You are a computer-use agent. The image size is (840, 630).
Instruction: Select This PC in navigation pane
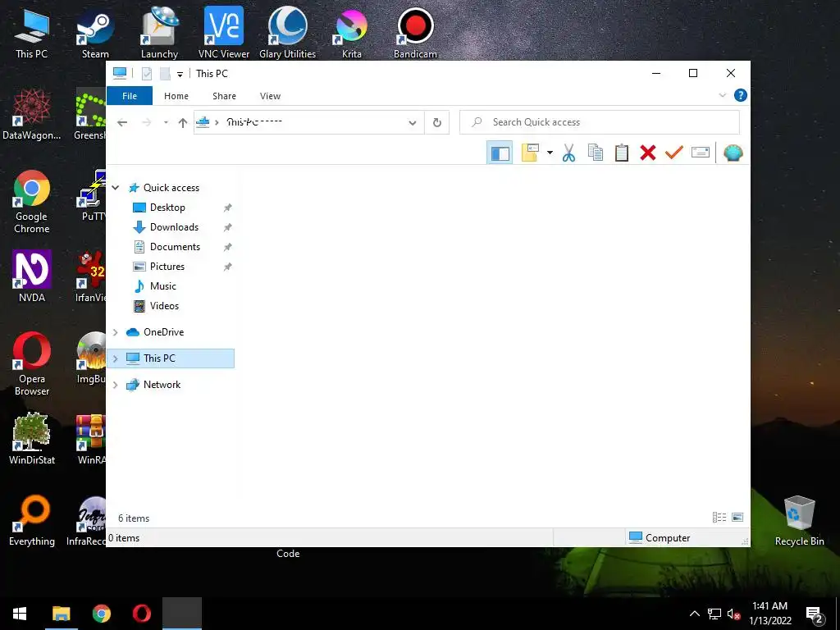(159, 358)
